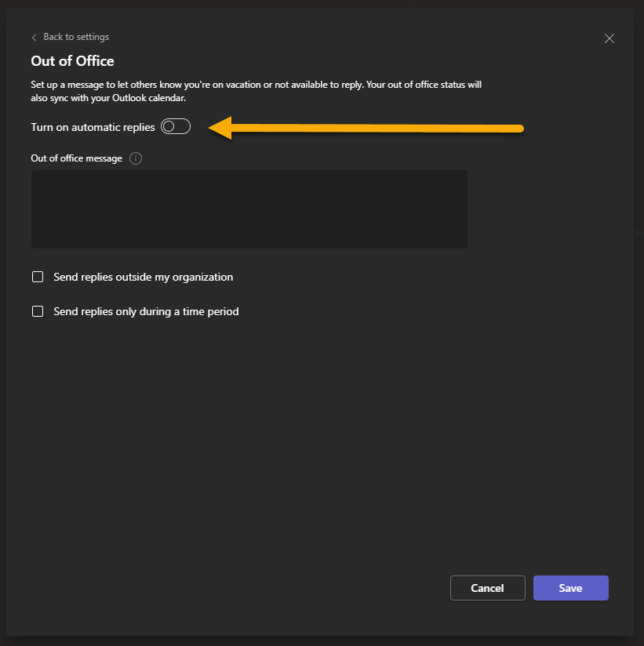This screenshot has height=646, width=644.
Task: Turn on the automatic replies toggle
Action: click(176, 127)
